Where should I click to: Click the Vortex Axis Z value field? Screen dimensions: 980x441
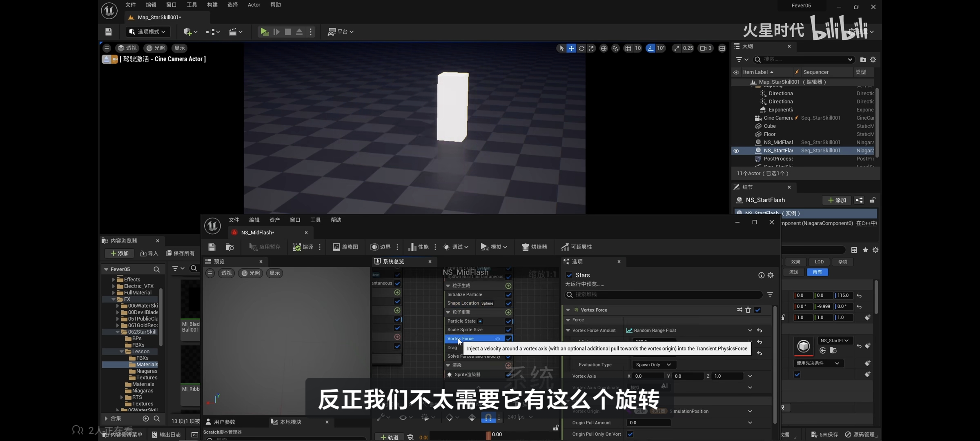728,376
